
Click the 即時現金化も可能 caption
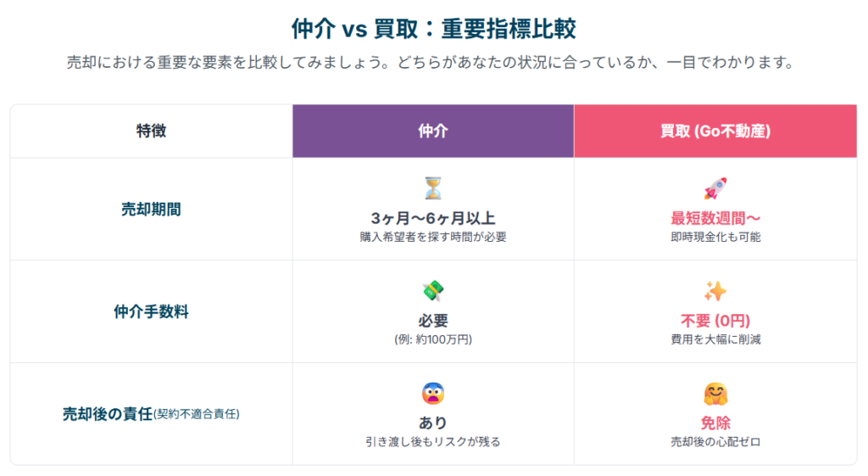[715, 238]
